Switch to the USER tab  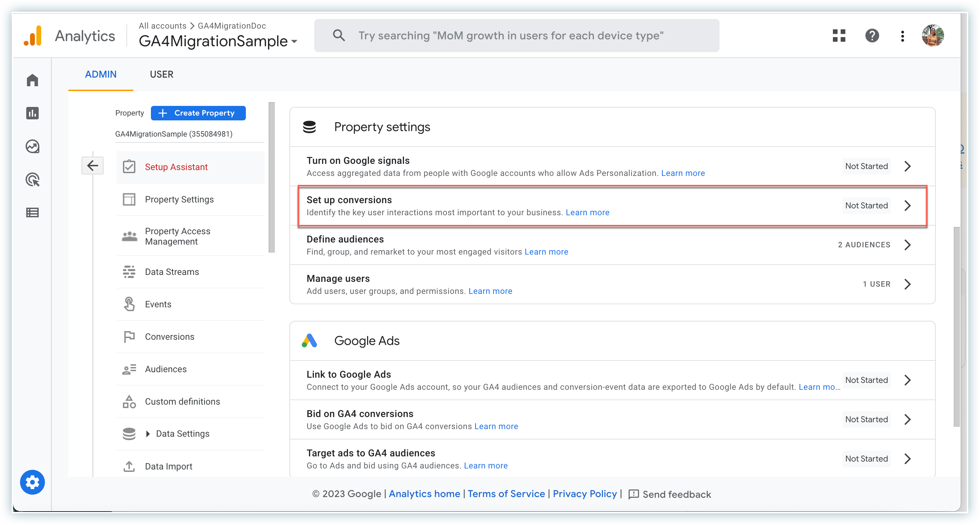click(x=161, y=74)
